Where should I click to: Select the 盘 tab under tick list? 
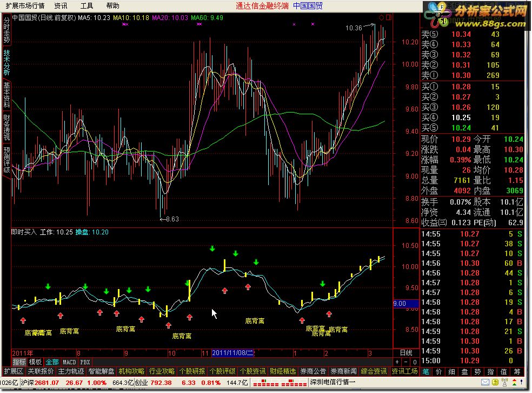point(464,371)
